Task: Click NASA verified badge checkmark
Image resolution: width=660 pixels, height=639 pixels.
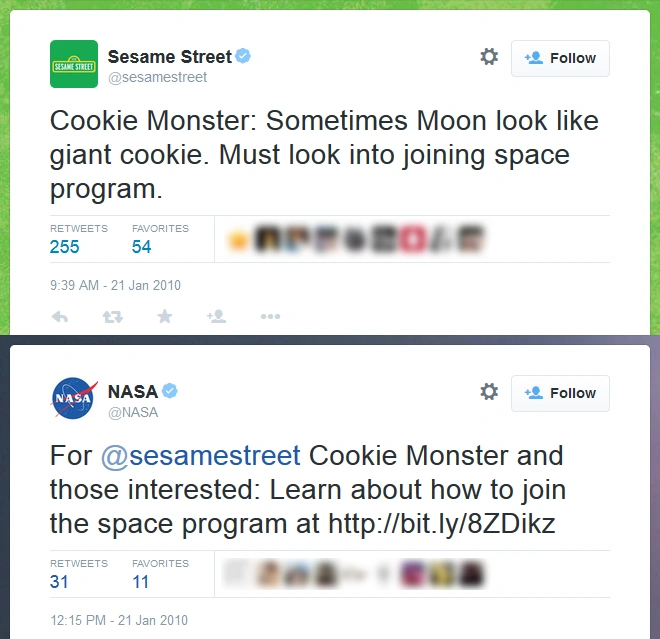Action: click(170, 391)
